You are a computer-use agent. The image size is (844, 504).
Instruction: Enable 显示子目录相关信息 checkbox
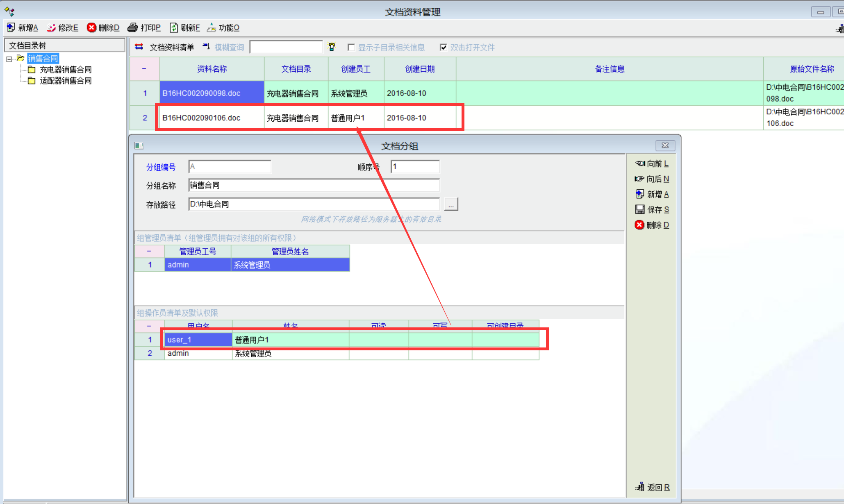click(x=351, y=47)
